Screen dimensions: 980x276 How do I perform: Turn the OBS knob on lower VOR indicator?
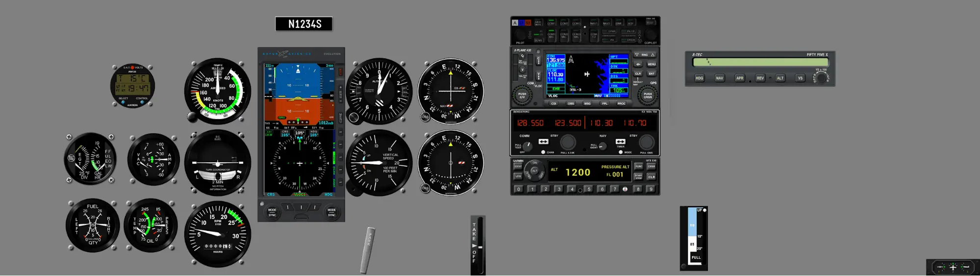[425, 188]
